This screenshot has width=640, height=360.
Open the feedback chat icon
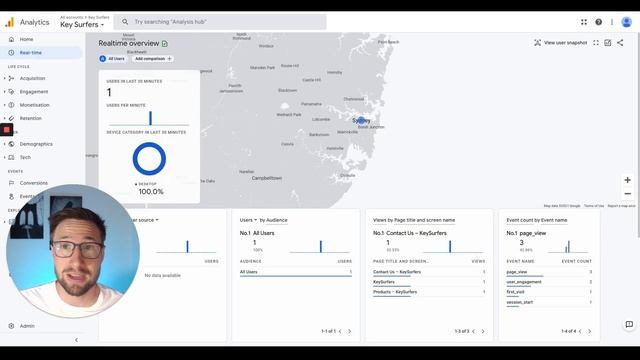tap(629, 324)
